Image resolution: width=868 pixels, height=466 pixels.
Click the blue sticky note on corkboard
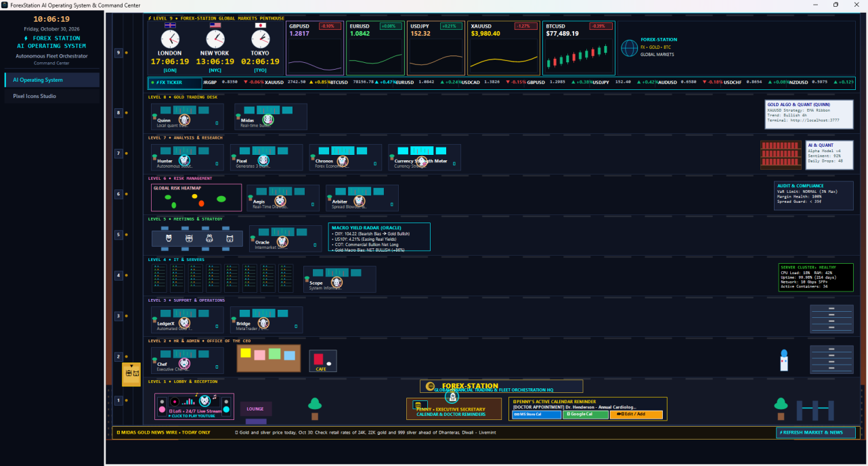tap(289, 355)
